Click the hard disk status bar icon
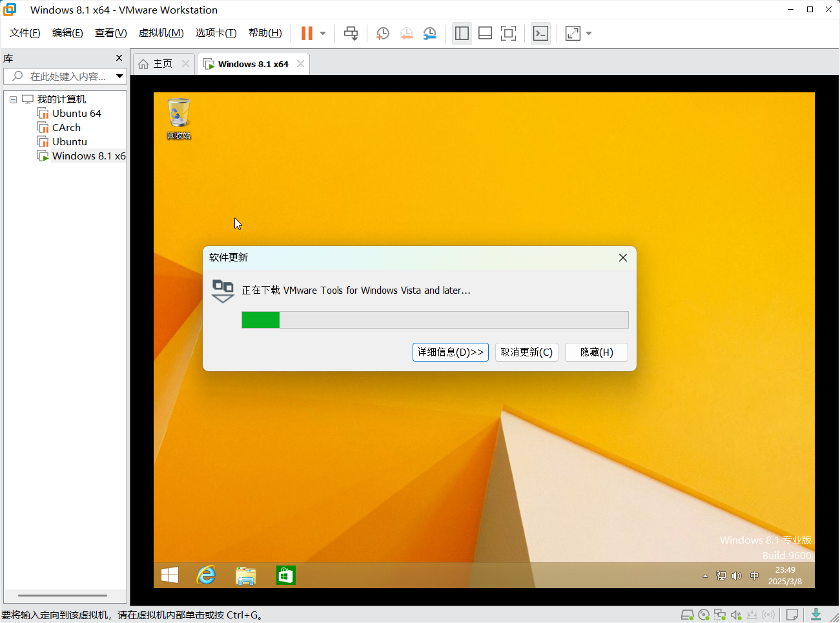Image resolution: width=840 pixels, height=623 pixels. pos(688,615)
